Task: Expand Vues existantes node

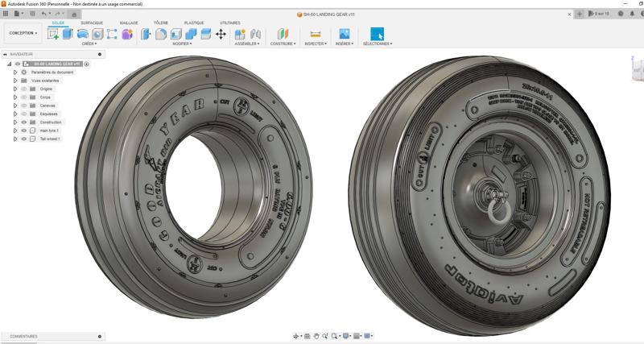Action: click(x=15, y=81)
